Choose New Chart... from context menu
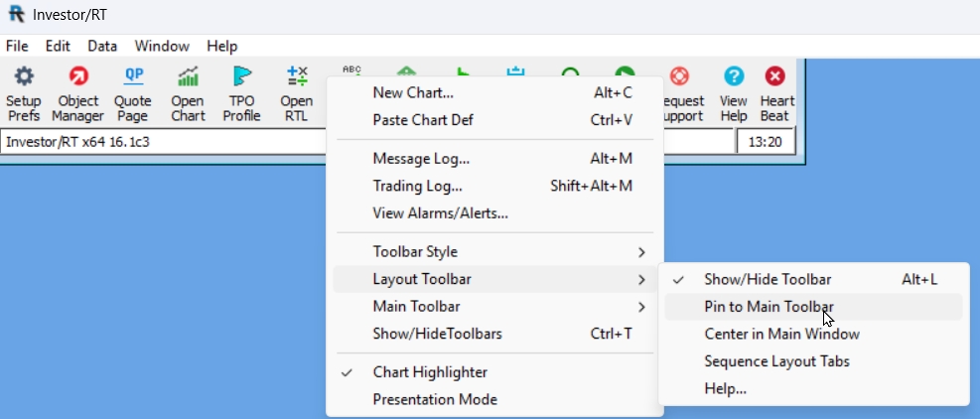This screenshot has height=419, width=980. [x=495, y=93]
